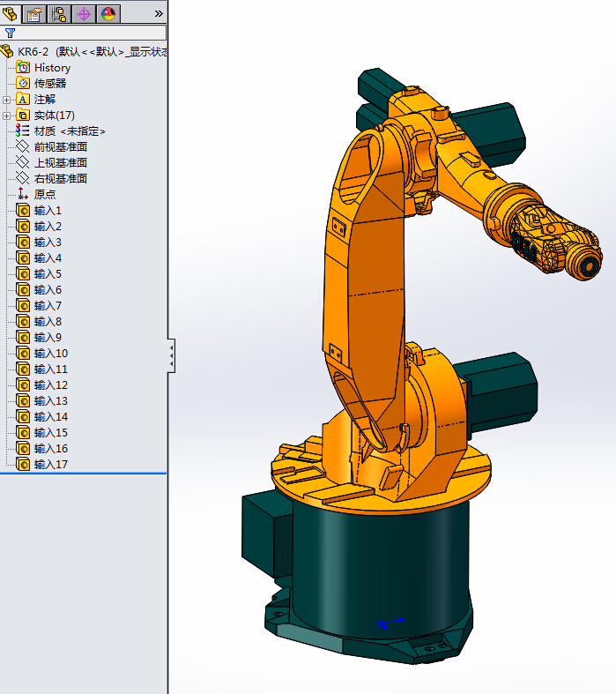Click the 原点 origin icon
This screenshot has height=694, width=616.
click(x=23, y=194)
